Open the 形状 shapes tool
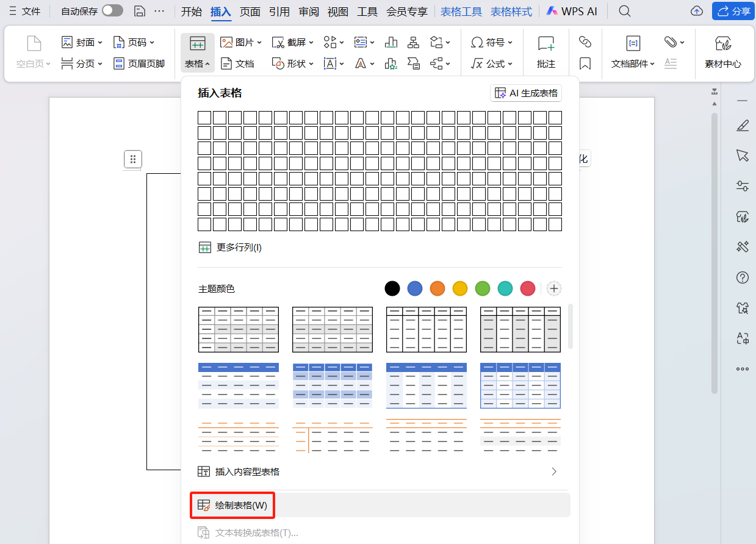The height and width of the screenshot is (544, 756). pyautogui.click(x=293, y=63)
